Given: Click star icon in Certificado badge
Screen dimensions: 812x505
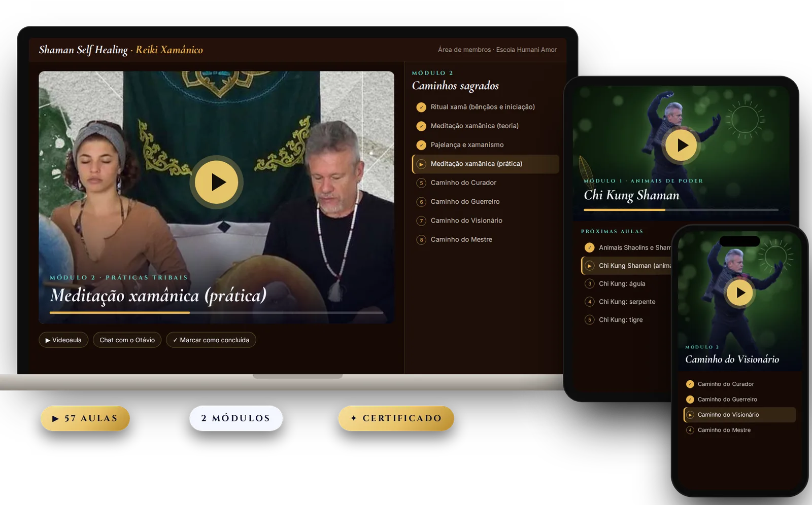Looking at the screenshot, I should click(x=354, y=418).
